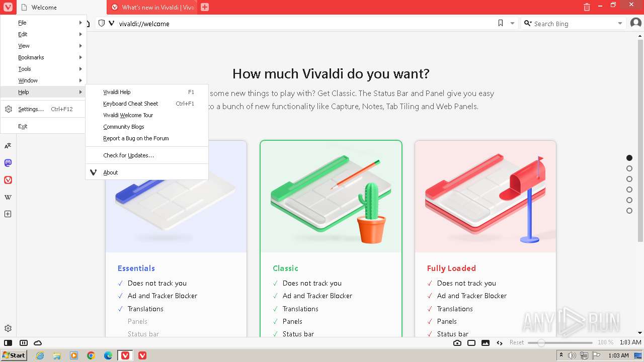Select the third page indicator dot
The height and width of the screenshot is (362, 644).
coord(629,179)
